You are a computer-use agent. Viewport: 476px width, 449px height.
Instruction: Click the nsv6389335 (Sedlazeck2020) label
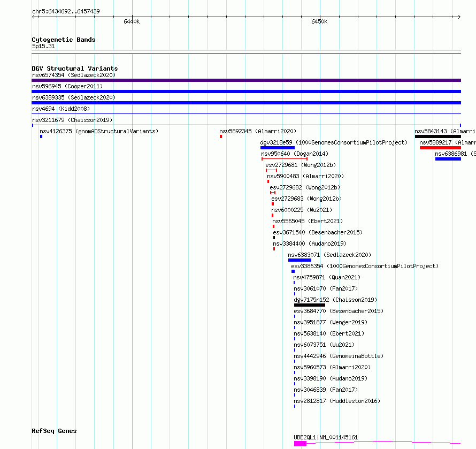coord(74,97)
